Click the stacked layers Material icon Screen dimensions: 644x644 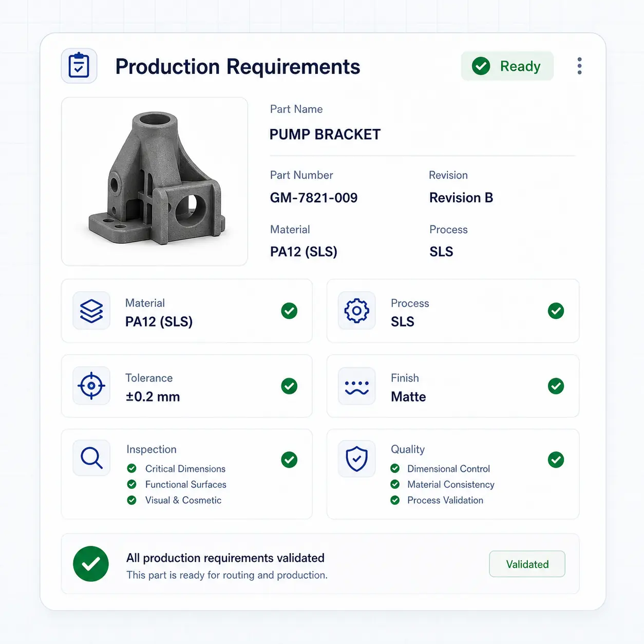[x=91, y=311]
